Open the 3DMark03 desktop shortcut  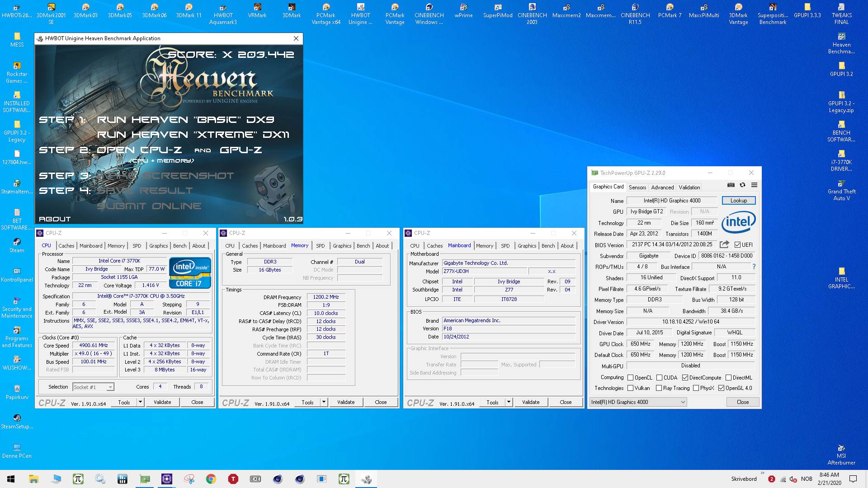point(85,11)
